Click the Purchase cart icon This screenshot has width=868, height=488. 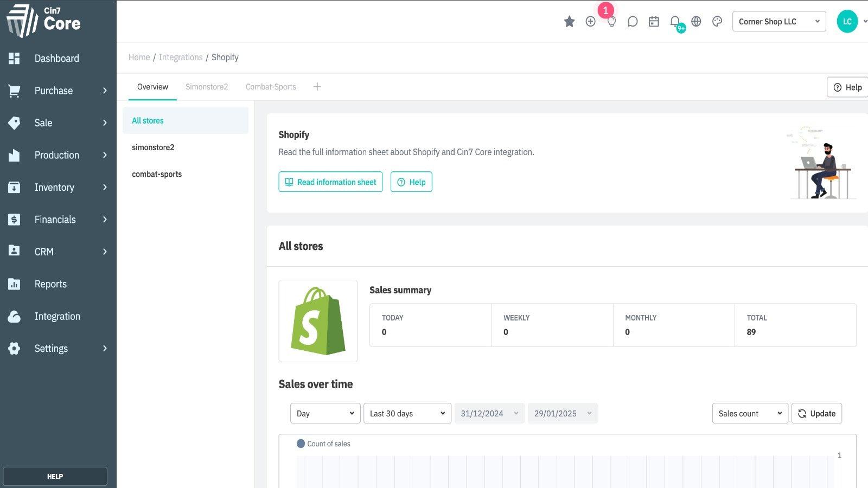[x=14, y=91]
